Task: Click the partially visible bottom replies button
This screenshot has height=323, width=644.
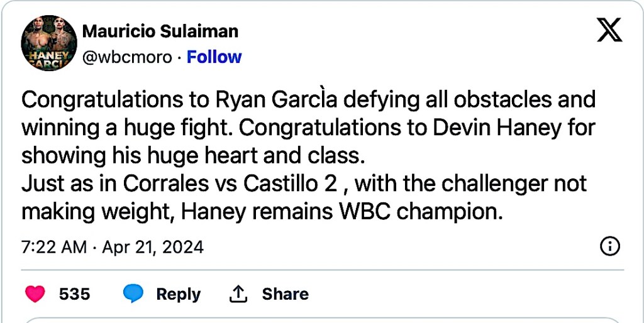Action: (x=322, y=319)
